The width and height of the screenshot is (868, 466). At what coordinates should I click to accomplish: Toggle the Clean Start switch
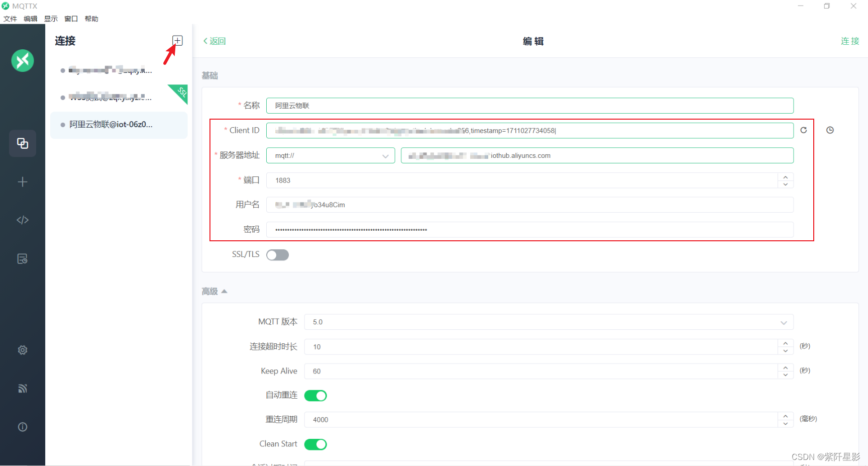[x=316, y=444]
